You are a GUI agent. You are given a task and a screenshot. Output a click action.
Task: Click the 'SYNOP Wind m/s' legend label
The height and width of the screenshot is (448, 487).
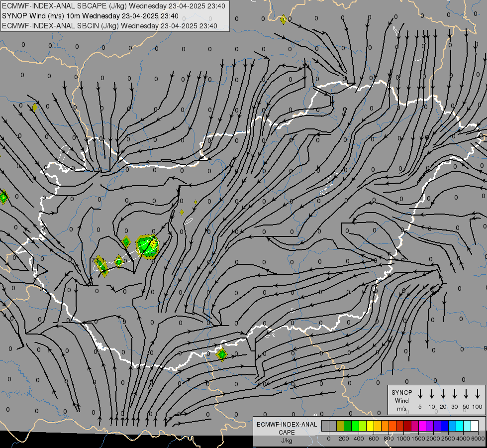tap(401, 400)
